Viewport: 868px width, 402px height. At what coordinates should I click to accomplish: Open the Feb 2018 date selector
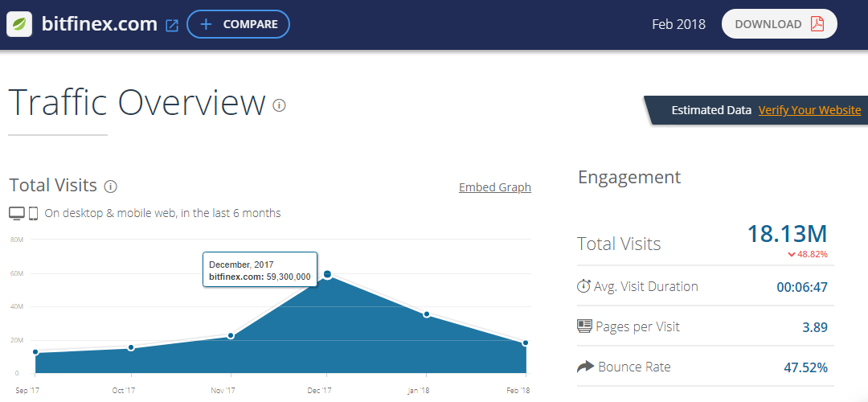pyautogui.click(x=678, y=24)
